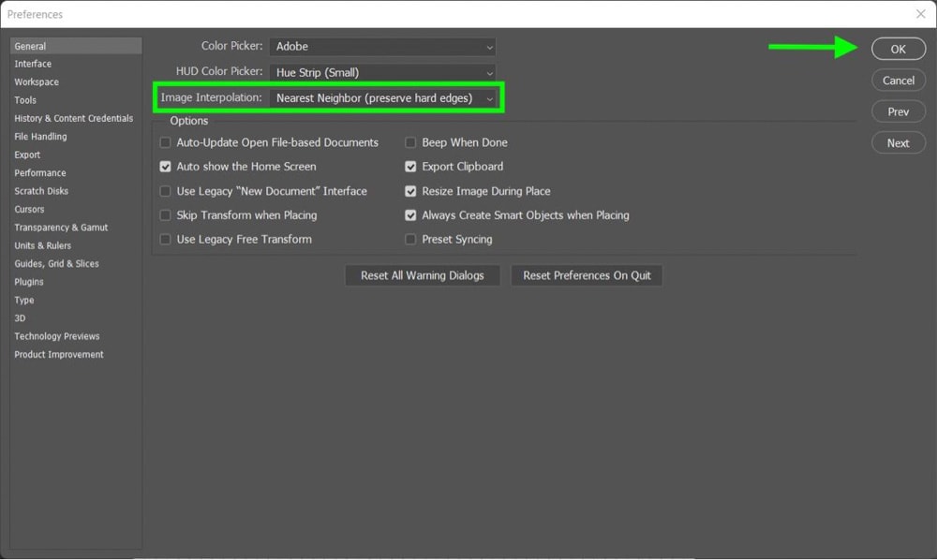Click Reset Preferences On Quit
The width and height of the screenshot is (937, 560).
pyautogui.click(x=587, y=275)
